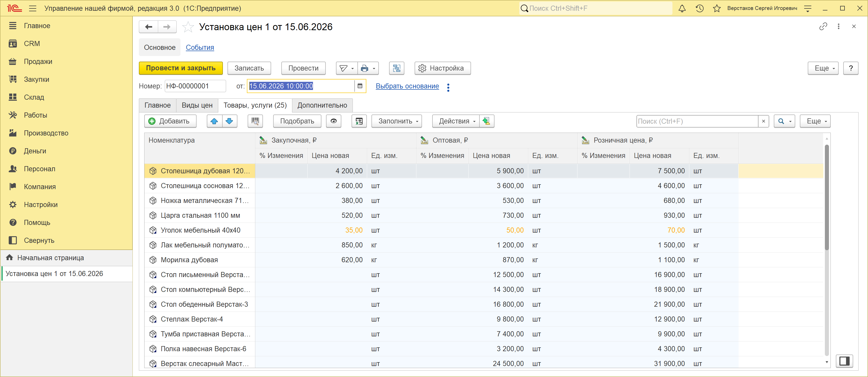Open the События link
The image size is (868, 377).
pos(200,48)
